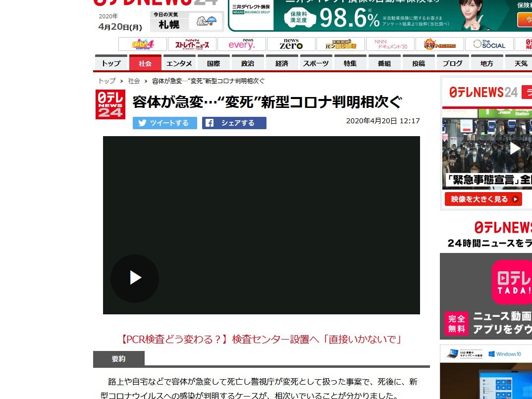Open the PCR検査どう変わる related link
The image size is (532, 399).
point(261,339)
